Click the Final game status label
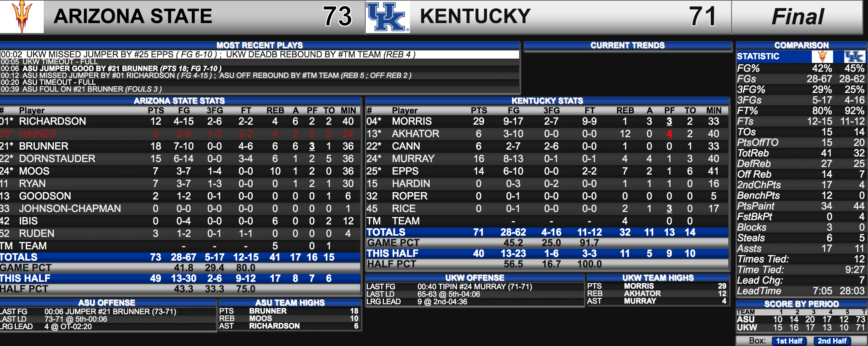Screen dimensions: 868x346 pyautogui.click(x=798, y=17)
